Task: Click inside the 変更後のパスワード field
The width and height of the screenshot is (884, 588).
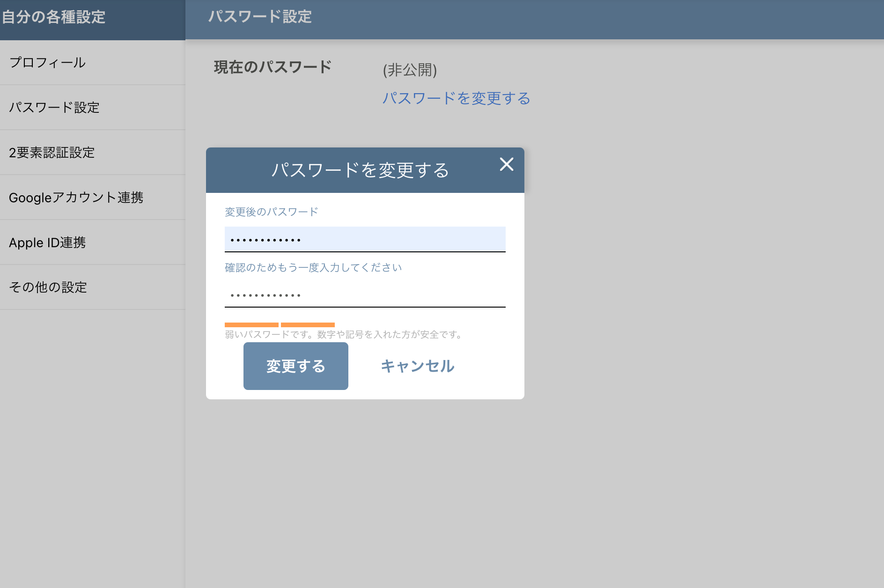Action: click(365, 239)
